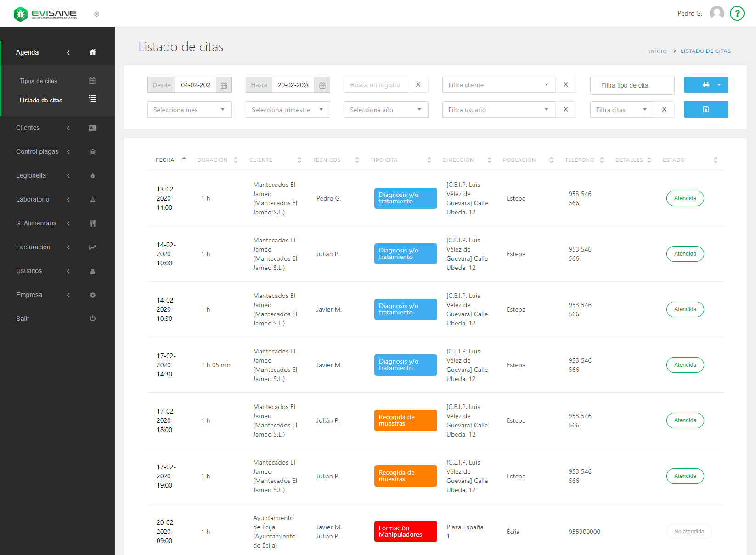Click the Usuarios person icon
The height and width of the screenshot is (555, 756).
click(x=93, y=271)
